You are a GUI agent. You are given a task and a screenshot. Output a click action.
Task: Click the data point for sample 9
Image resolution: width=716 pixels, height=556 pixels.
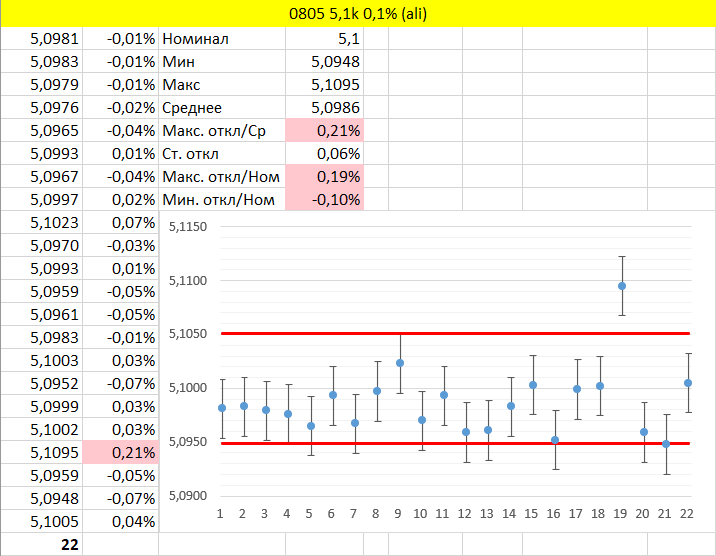(400, 363)
